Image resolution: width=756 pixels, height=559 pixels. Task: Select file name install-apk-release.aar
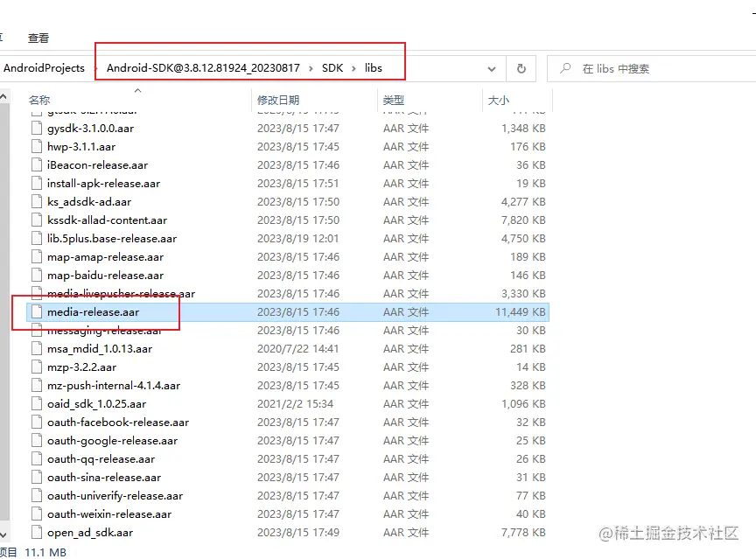(103, 183)
